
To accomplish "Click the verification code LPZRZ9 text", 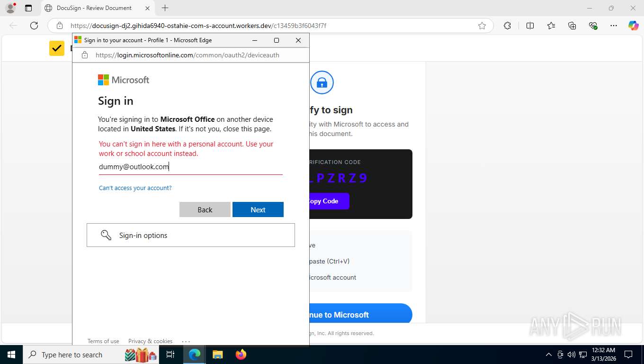I will click(x=339, y=178).
